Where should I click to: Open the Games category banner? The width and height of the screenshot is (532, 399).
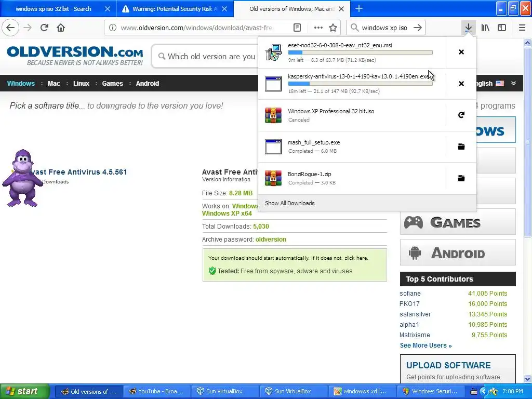coord(458,222)
